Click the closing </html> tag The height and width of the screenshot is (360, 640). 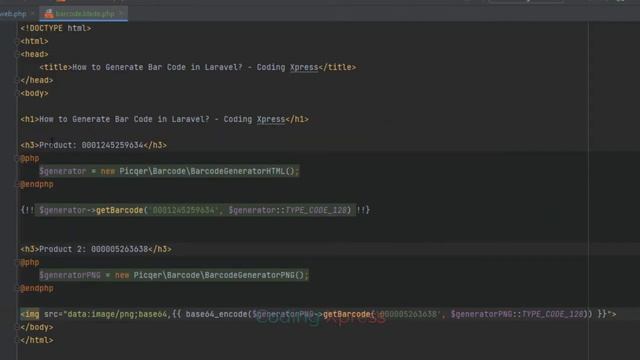click(37, 340)
